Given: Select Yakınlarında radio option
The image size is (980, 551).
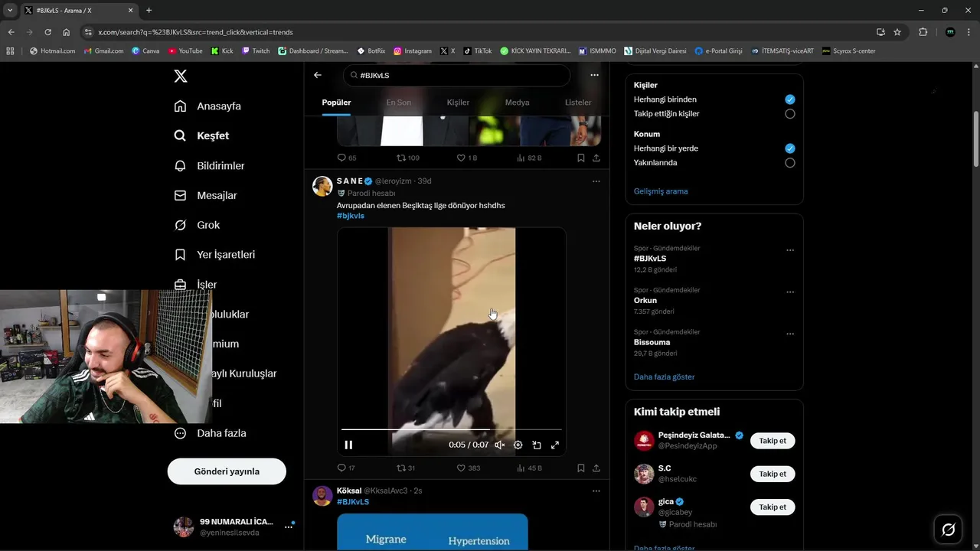Looking at the screenshot, I should tap(790, 163).
